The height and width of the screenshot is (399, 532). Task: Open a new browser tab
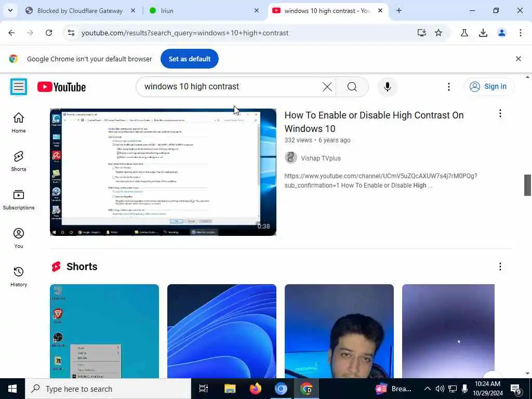398,11
